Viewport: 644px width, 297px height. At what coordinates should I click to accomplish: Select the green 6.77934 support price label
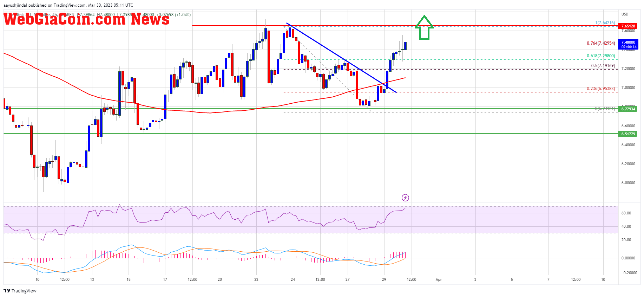[x=628, y=109]
